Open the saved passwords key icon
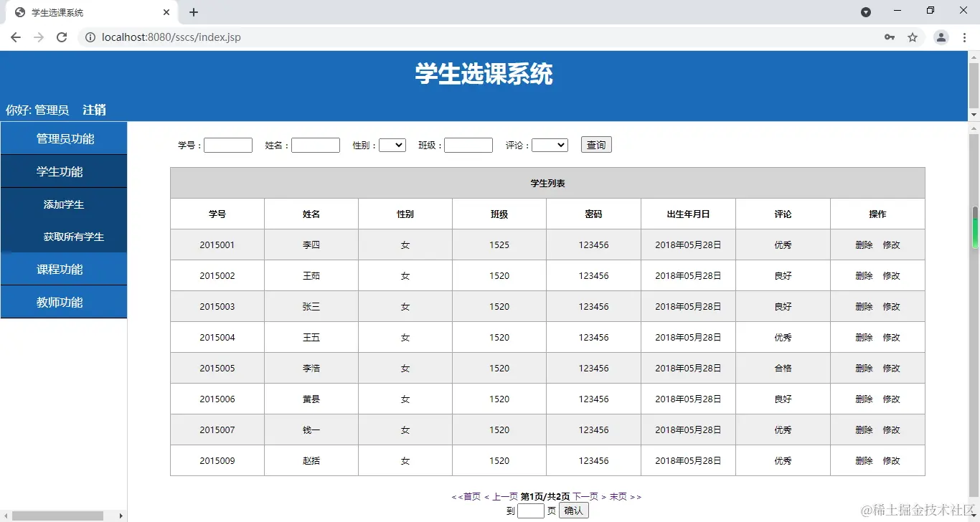This screenshot has height=522, width=980. [x=890, y=37]
